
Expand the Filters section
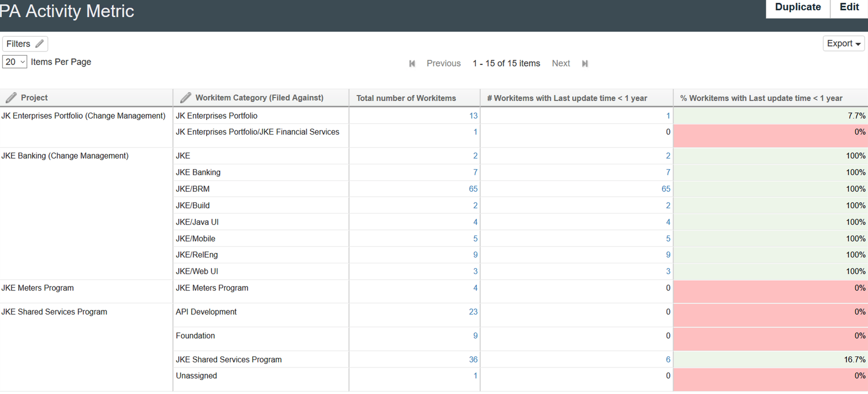click(25, 44)
